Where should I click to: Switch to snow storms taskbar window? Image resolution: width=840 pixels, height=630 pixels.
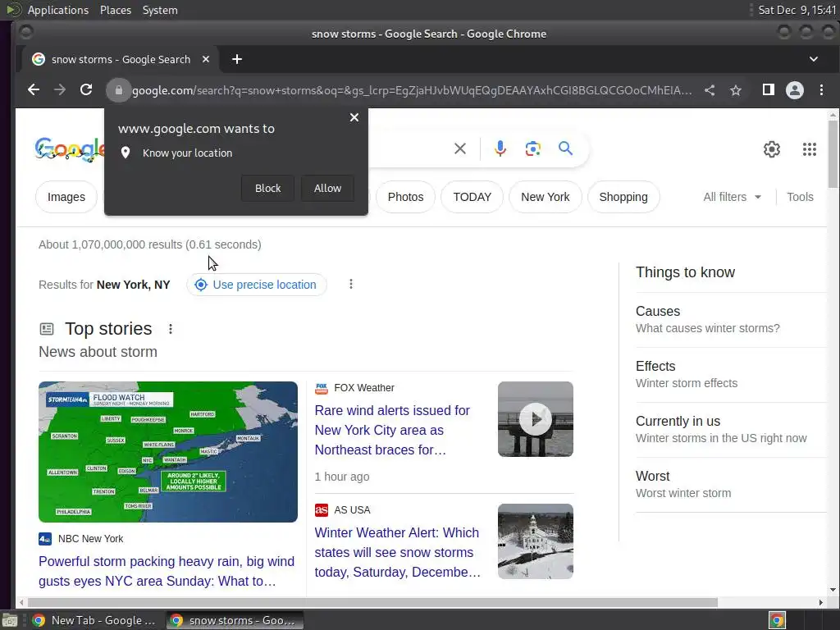pos(235,620)
